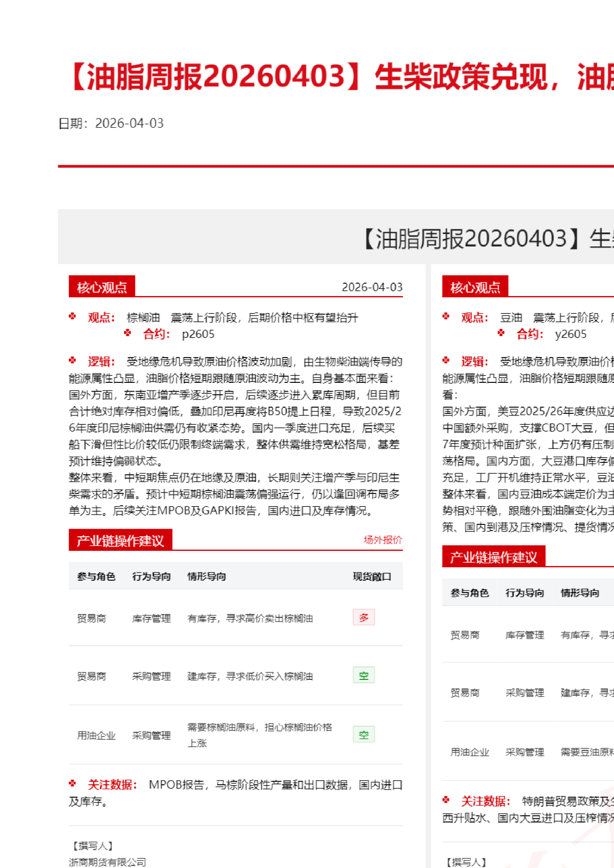This screenshot has height=868, width=614.
Task: Click the red 关注数据： label before MPOB报告
Action: coord(113,784)
